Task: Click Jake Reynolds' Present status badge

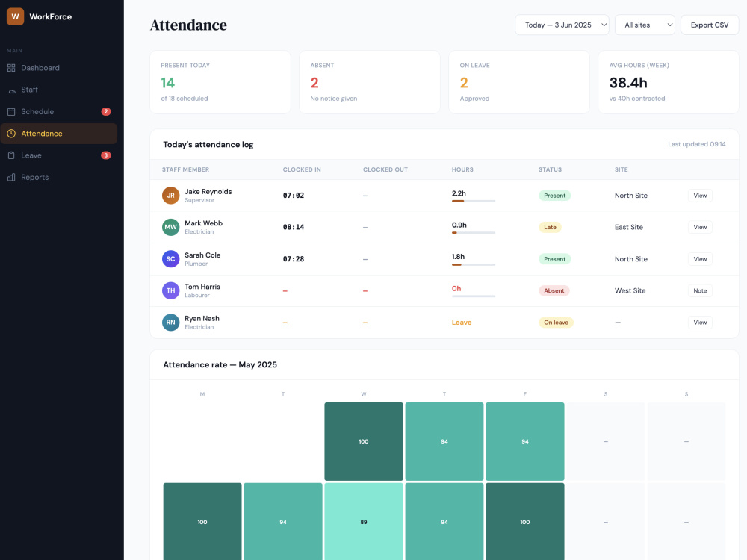Action: tap(554, 196)
